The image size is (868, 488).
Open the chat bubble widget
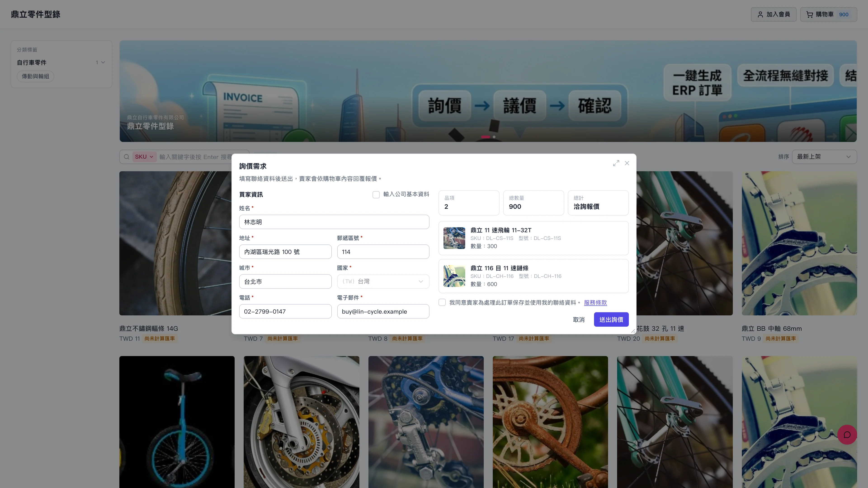[x=847, y=435]
